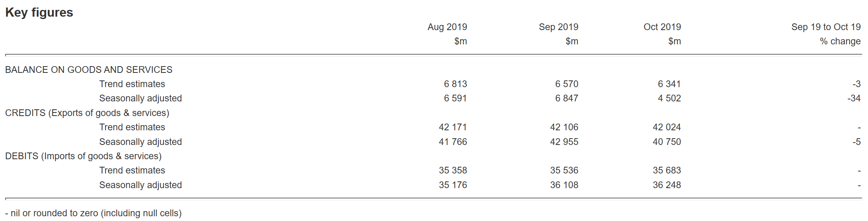
Task: Select the 4 502 seasonally adjusted value
Action: [669, 98]
